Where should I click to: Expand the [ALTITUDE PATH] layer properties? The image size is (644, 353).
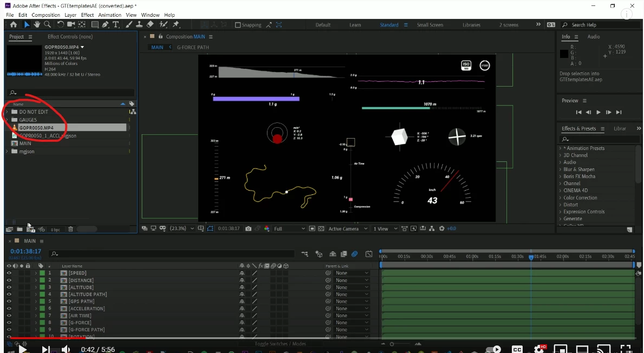click(x=36, y=295)
